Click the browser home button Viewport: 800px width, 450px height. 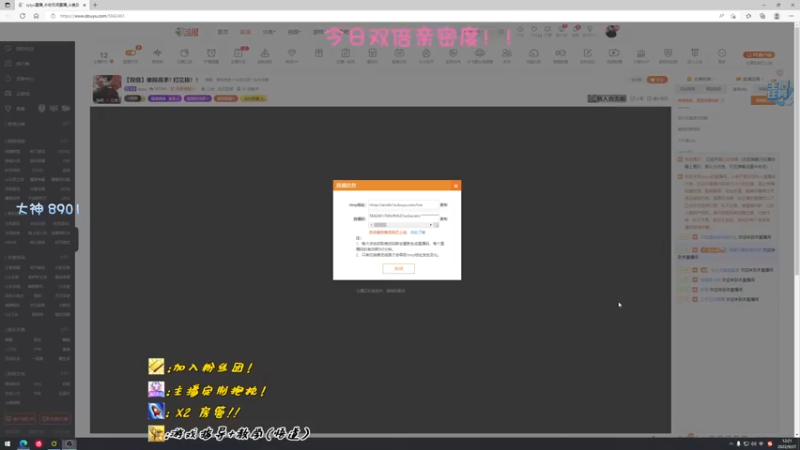[x=36, y=16]
